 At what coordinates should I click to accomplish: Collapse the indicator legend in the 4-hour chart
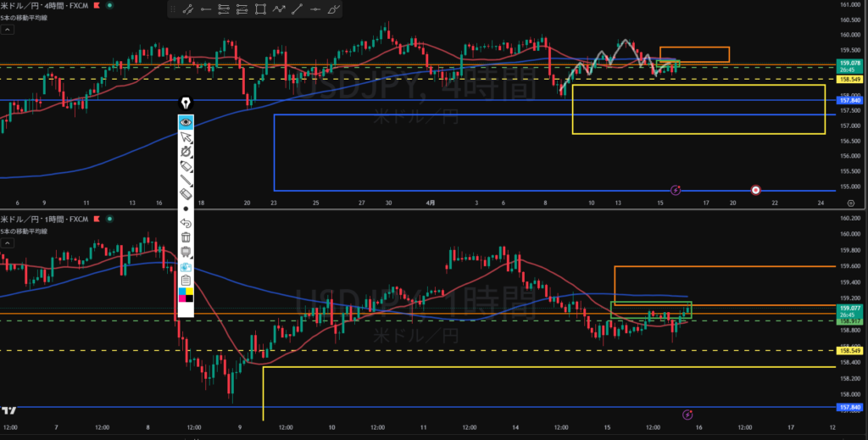point(7,29)
